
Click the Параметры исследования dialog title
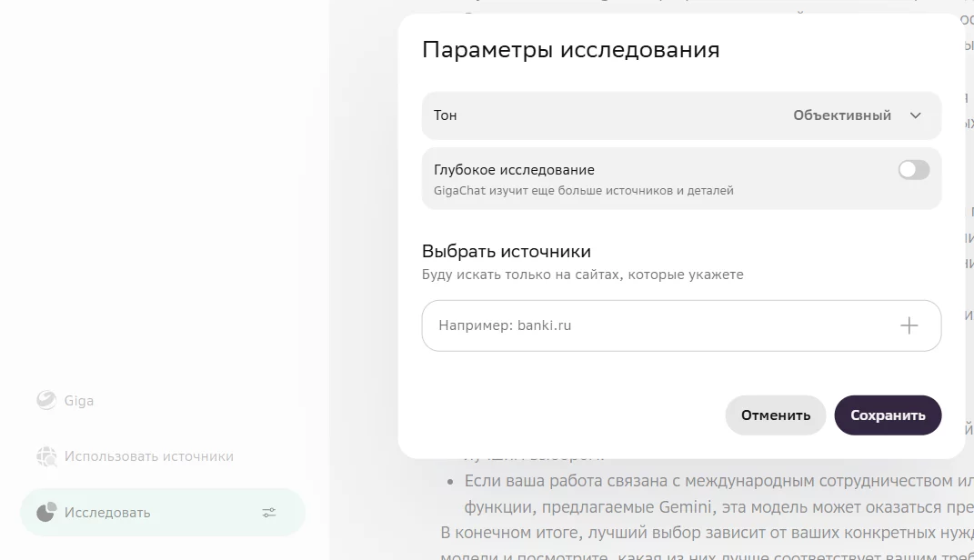tap(570, 50)
